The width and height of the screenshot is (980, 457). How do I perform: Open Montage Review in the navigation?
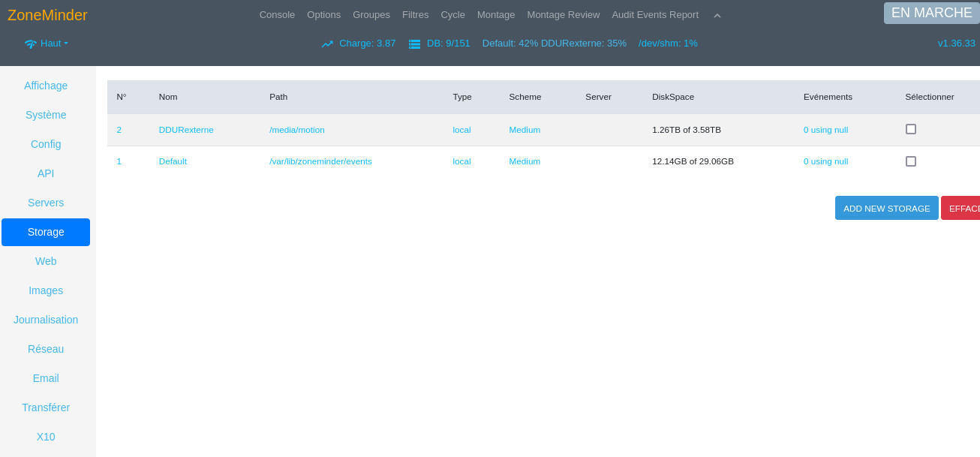coord(564,15)
